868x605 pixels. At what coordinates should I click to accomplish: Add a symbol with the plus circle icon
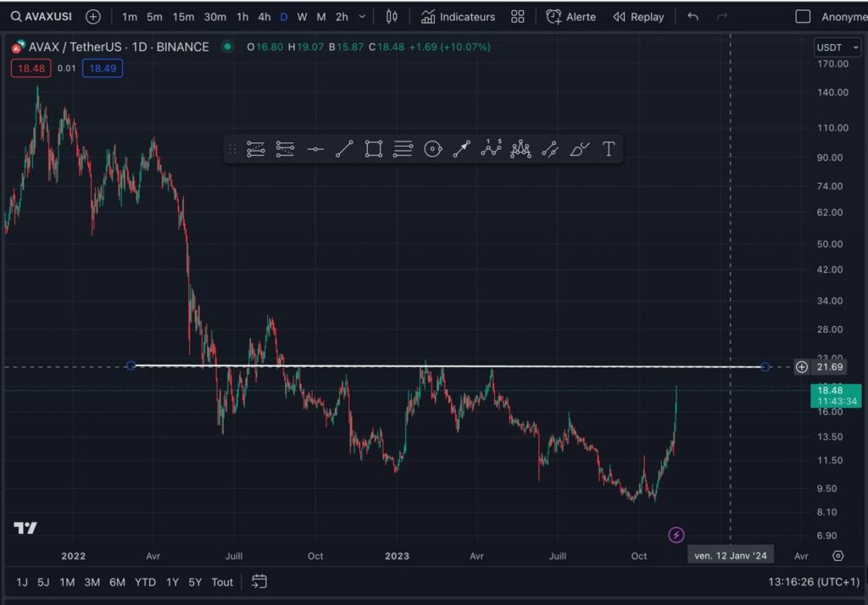93,17
